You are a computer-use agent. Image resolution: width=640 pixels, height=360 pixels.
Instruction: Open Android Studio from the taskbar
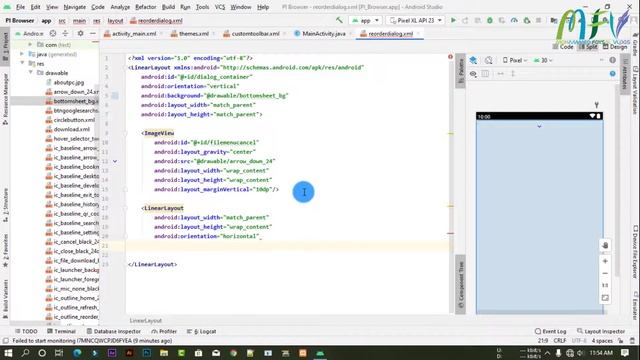click(320, 353)
